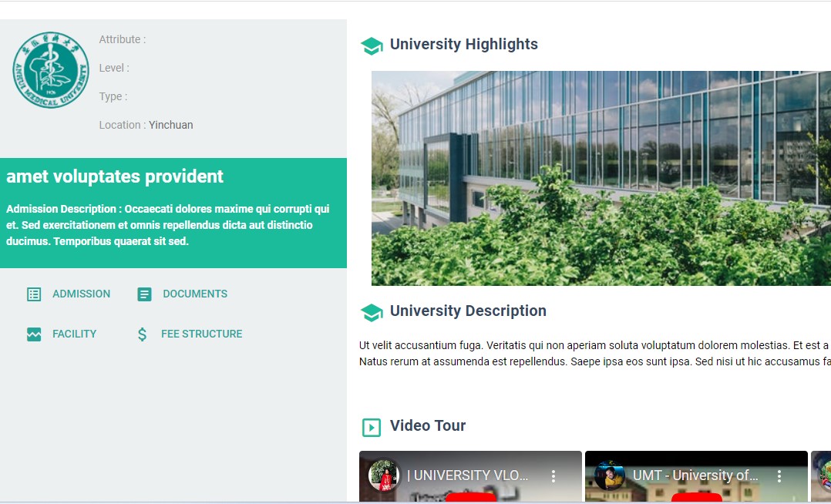Viewport: 831px width, 504px height.
Task: View the FEE STRUCTURE section
Action: point(201,334)
